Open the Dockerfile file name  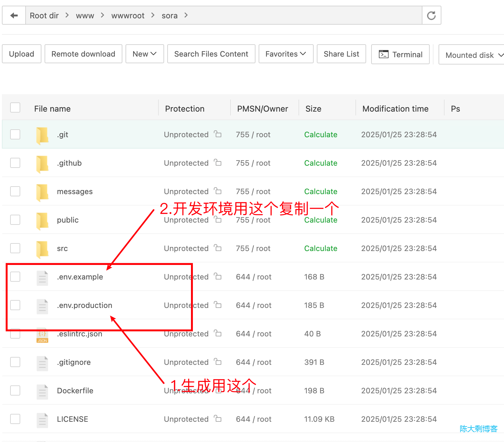point(75,391)
